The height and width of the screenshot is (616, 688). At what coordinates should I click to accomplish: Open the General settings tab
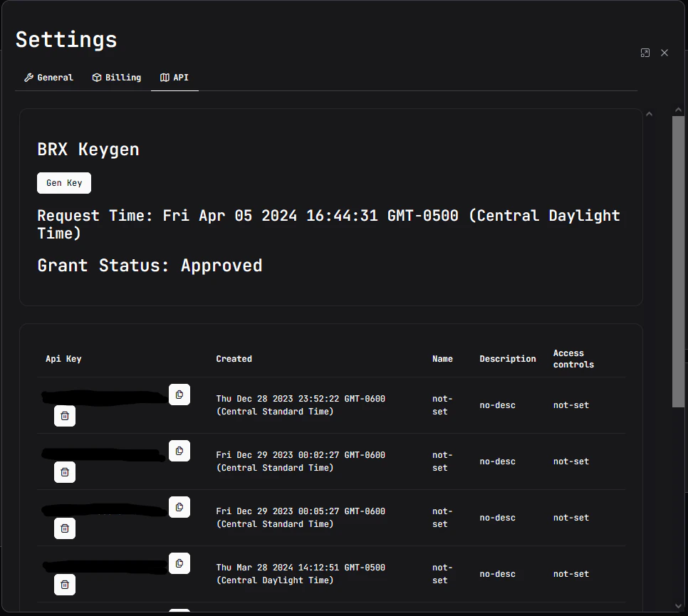click(x=48, y=78)
